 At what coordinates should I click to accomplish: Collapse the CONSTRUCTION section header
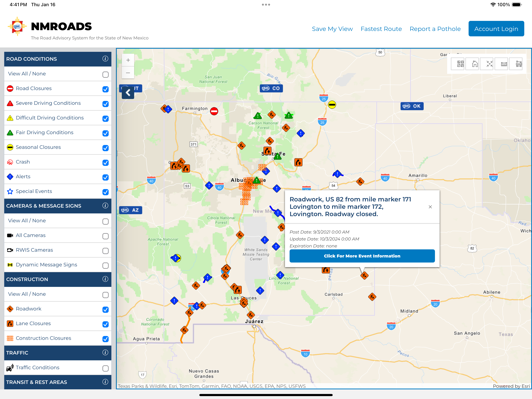pos(58,279)
